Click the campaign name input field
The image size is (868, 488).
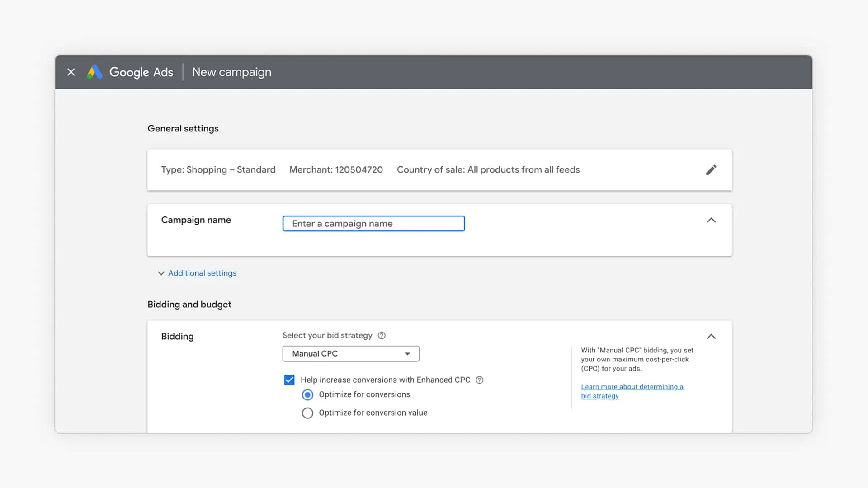point(373,224)
